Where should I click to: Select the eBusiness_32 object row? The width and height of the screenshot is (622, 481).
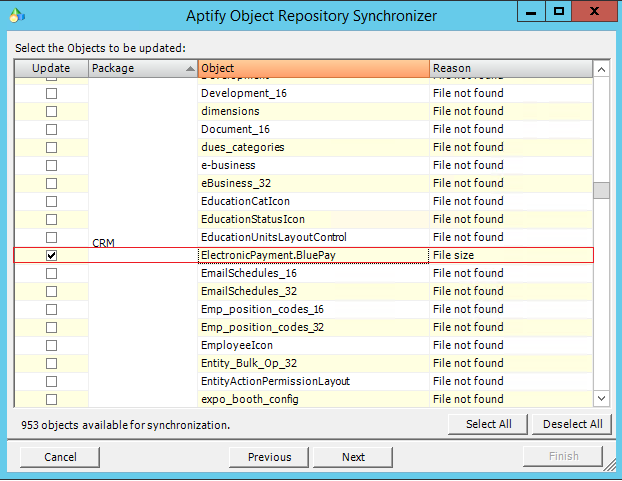[x=313, y=184]
